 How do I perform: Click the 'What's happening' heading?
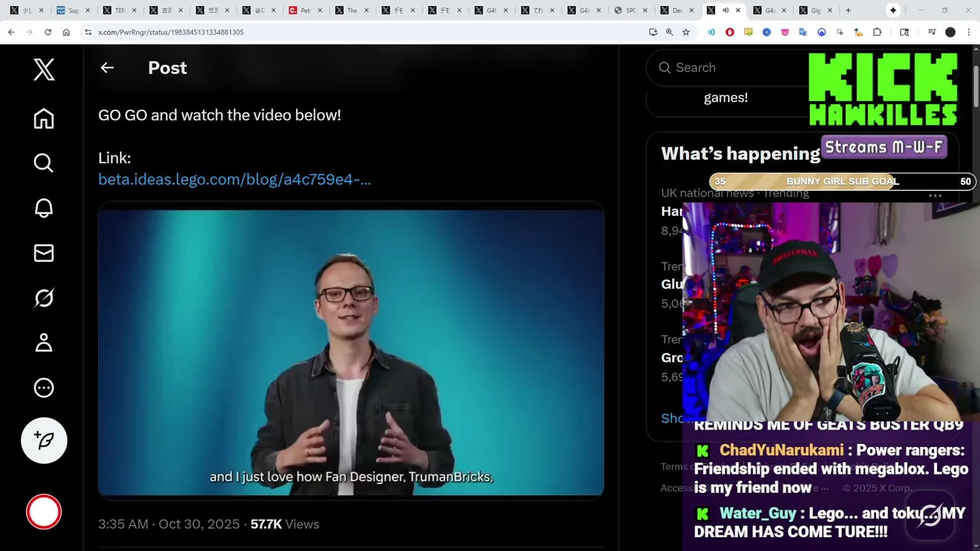point(740,153)
